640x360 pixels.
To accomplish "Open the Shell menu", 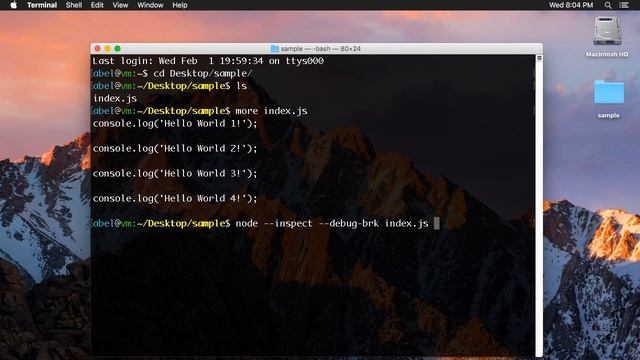I will (x=74, y=5).
